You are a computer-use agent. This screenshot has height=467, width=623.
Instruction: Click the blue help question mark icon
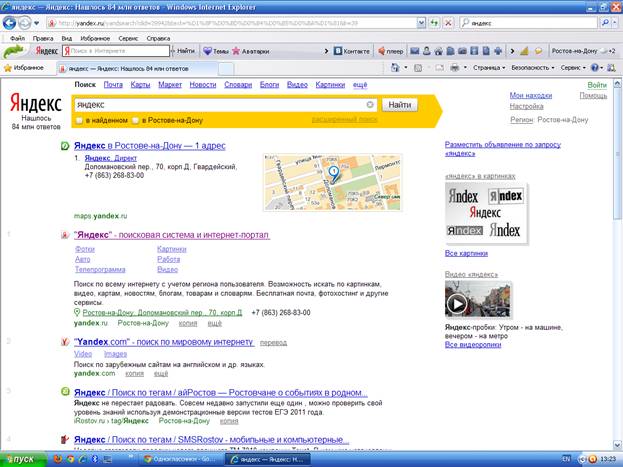(594, 68)
